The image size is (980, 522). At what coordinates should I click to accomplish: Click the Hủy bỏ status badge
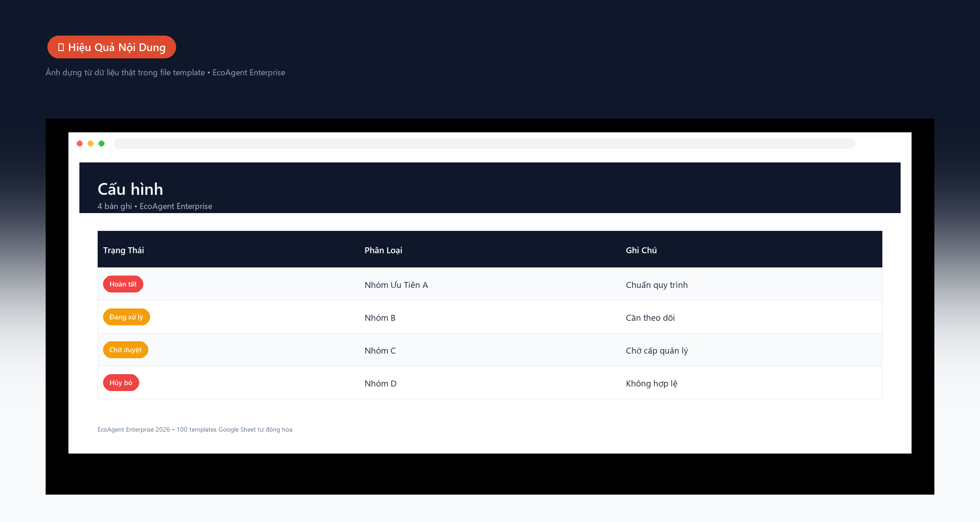pyautogui.click(x=121, y=383)
